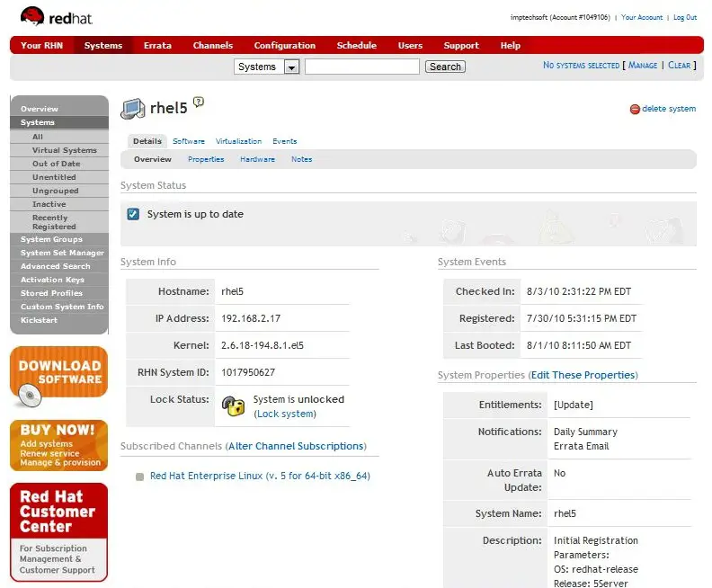The image size is (712, 588).
Task: Click Alter Channel Subscriptions link
Action: (x=297, y=446)
